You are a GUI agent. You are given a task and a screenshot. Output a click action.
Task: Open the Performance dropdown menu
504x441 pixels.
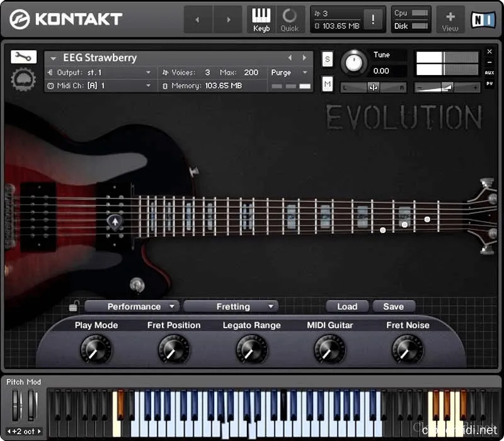pyautogui.click(x=133, y=307)
